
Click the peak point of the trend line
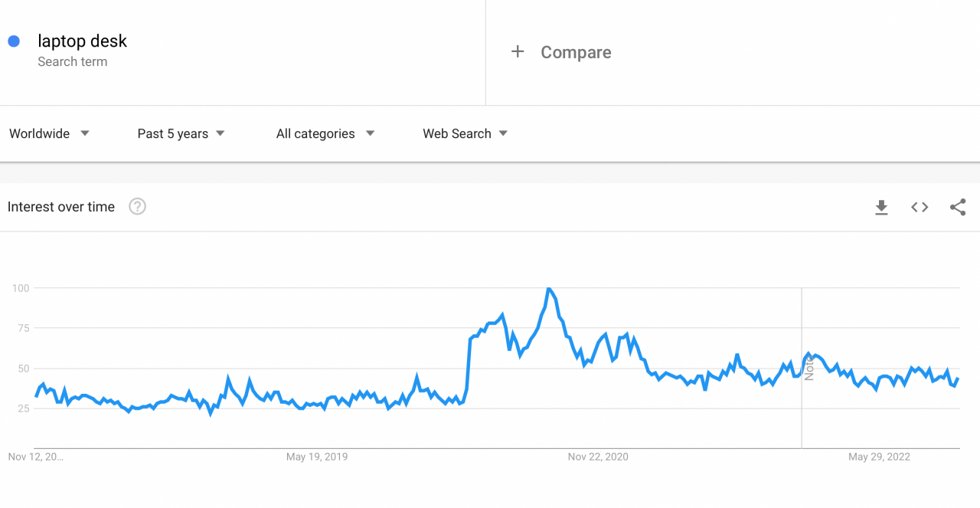(x=549, y=288)
